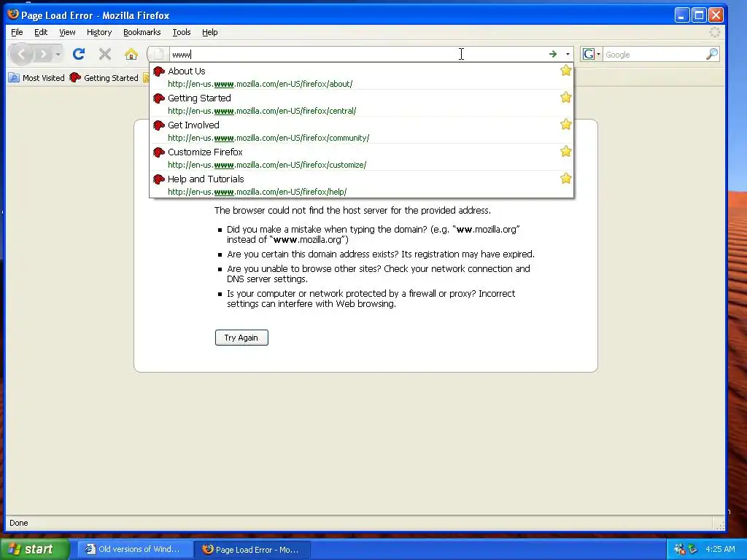Open the Bookmarks menu
Viewport: 747px width, 560px height.
click(x=142, y=32)
